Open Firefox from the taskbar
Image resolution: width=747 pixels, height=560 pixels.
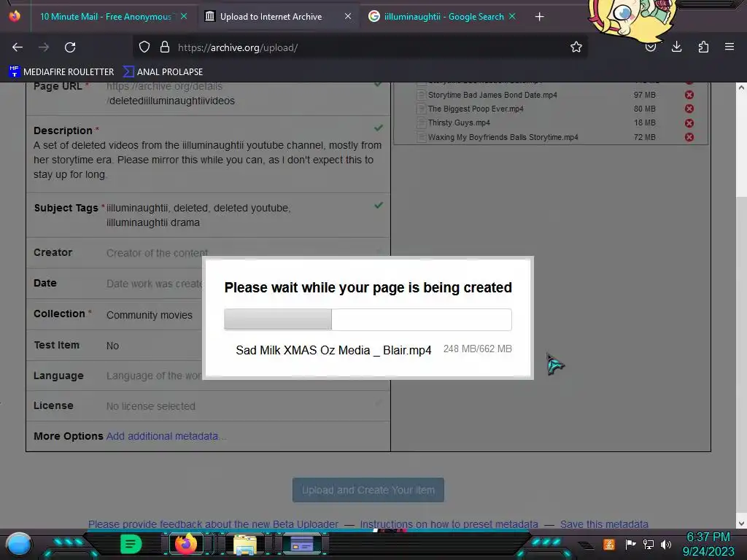pos(186,544)
